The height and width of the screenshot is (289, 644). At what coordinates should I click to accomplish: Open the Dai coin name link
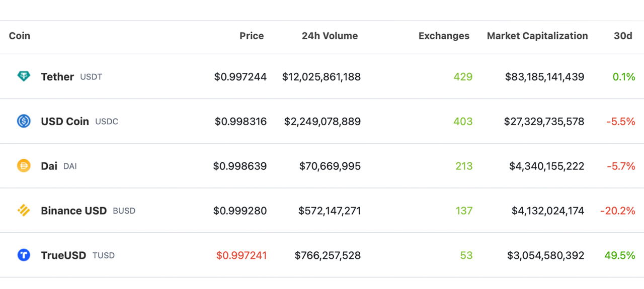coord(49,166)
